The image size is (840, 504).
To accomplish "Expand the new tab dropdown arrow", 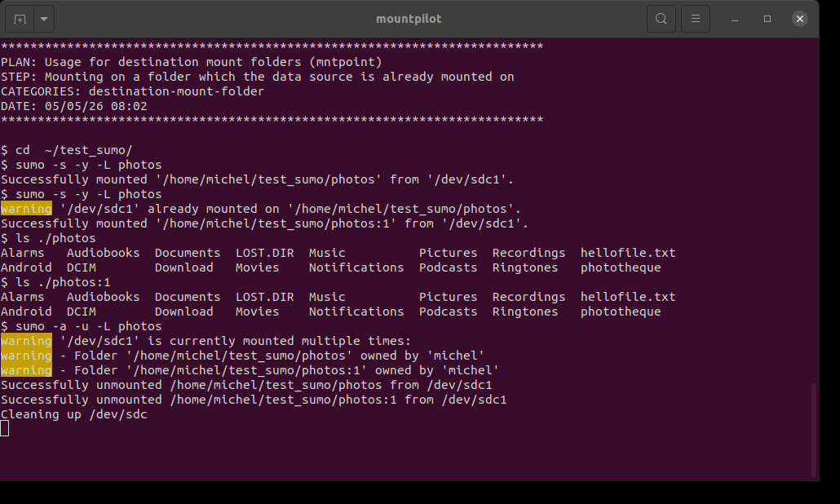I will point(44,19).
